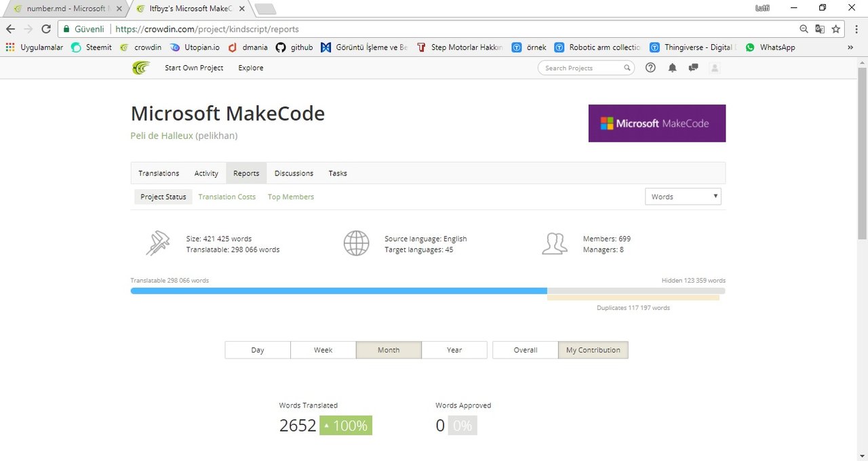Open the Words unit dropdown
Image resolution: width=868 pixels, height=461 pixels.
coord(683,197)
